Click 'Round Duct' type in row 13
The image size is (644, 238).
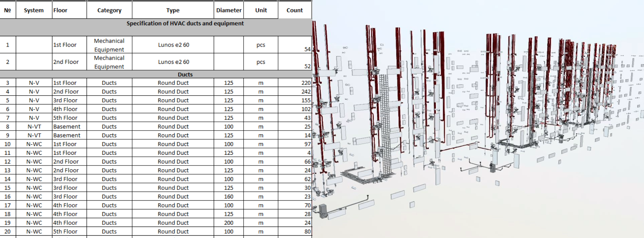[173, 170]
